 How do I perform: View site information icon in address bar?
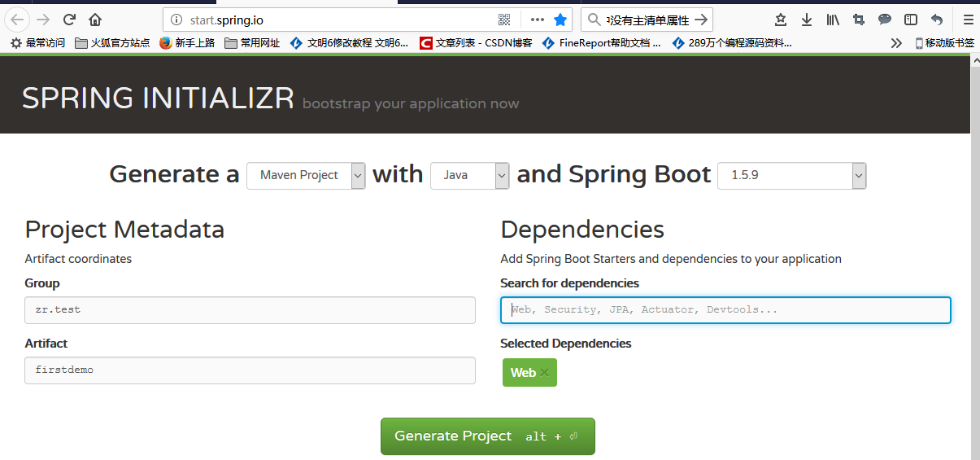[176, 20]
